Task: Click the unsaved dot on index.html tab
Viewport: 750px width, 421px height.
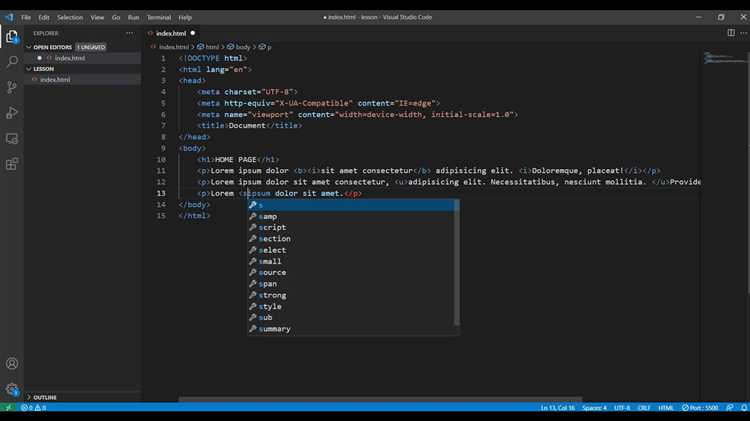Action: (193, 33)
